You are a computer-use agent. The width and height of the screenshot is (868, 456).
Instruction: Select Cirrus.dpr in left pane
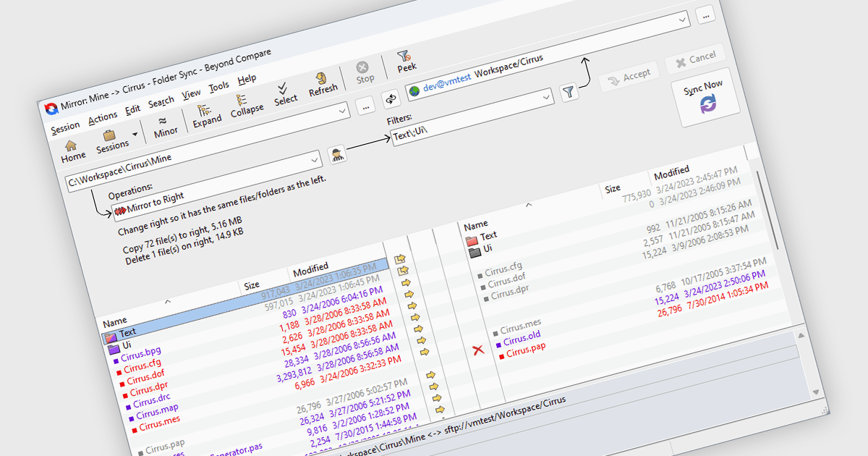click(148, 389)
